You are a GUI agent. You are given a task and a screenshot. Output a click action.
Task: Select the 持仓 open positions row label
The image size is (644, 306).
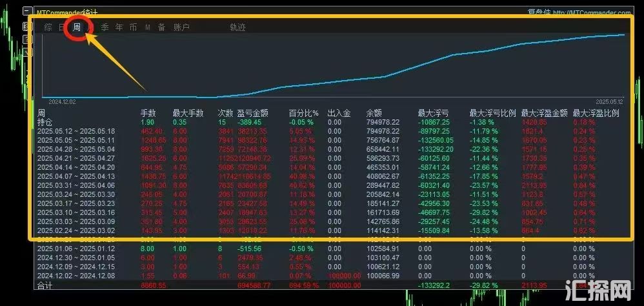[45, 122]
